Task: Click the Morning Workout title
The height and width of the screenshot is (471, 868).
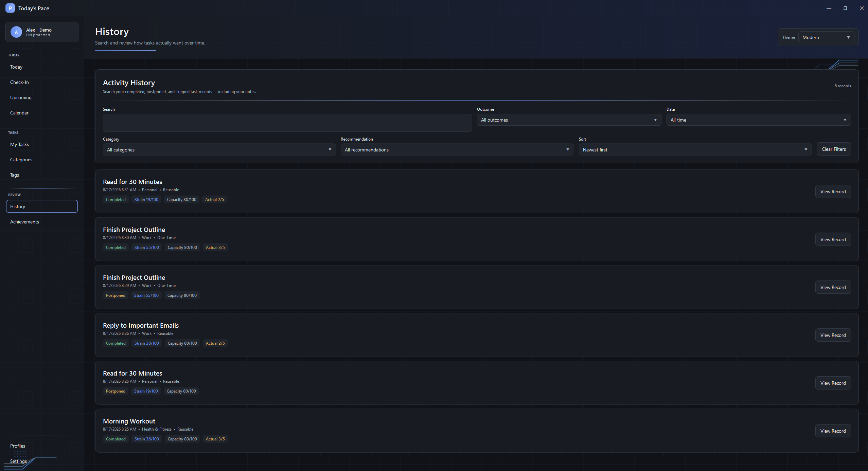Action: [x=129, y=421]
